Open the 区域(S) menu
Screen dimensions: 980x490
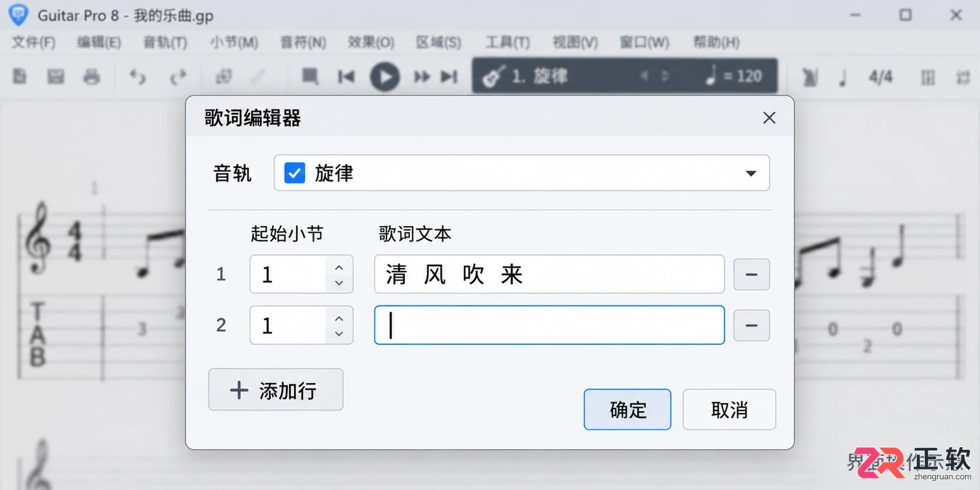click(439, 42)
